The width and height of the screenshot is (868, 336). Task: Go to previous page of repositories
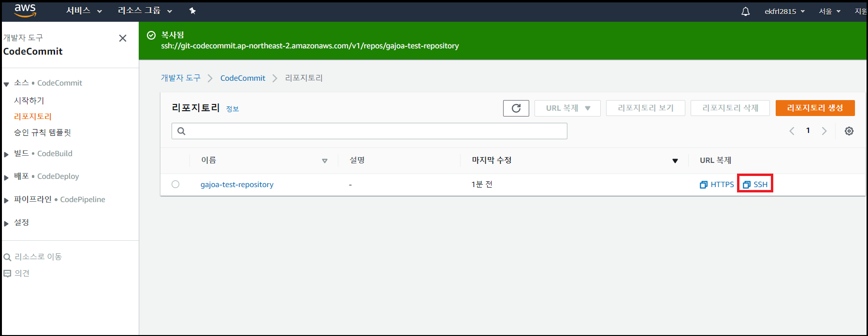coord(792,131)
